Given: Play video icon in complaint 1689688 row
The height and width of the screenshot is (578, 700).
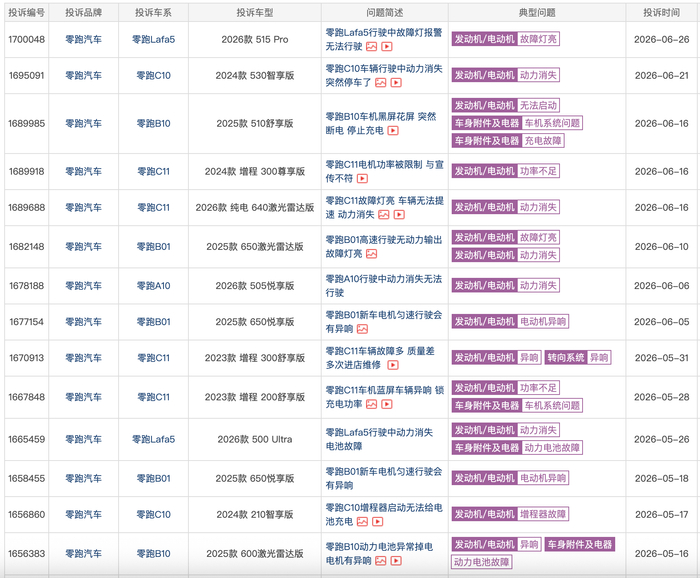Looking at the screenshot, I should [x=399, y=215].
